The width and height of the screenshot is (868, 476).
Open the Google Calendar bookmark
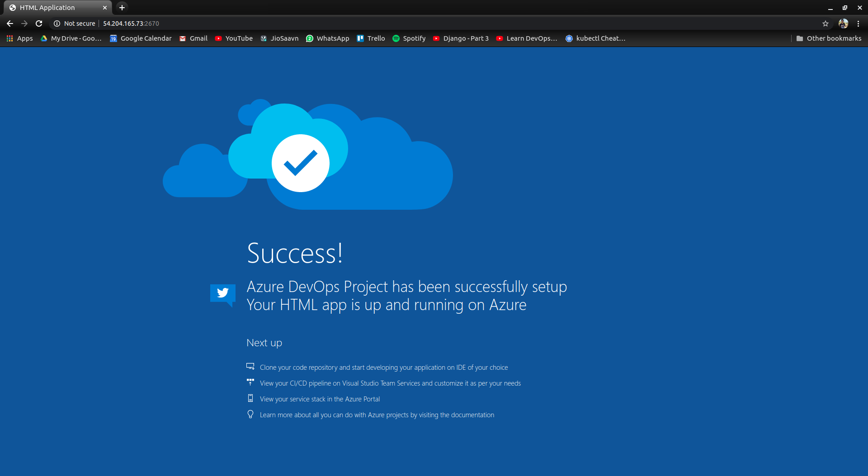pos(141,38)
